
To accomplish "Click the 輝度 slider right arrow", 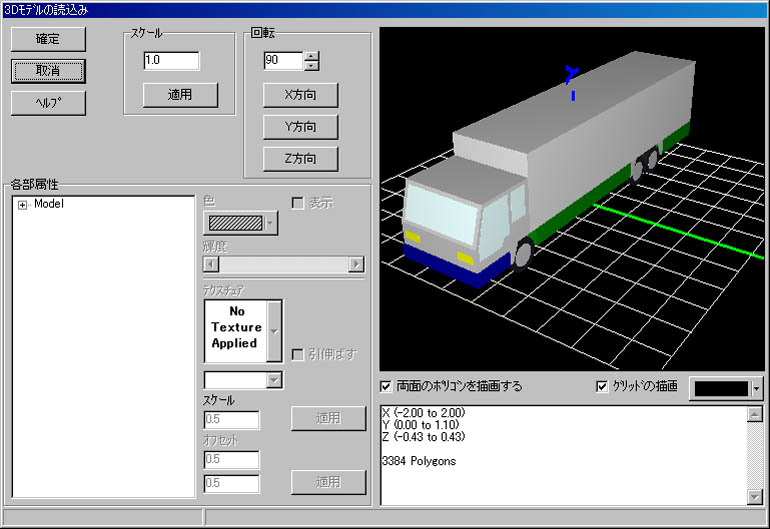I will (356, 264).
